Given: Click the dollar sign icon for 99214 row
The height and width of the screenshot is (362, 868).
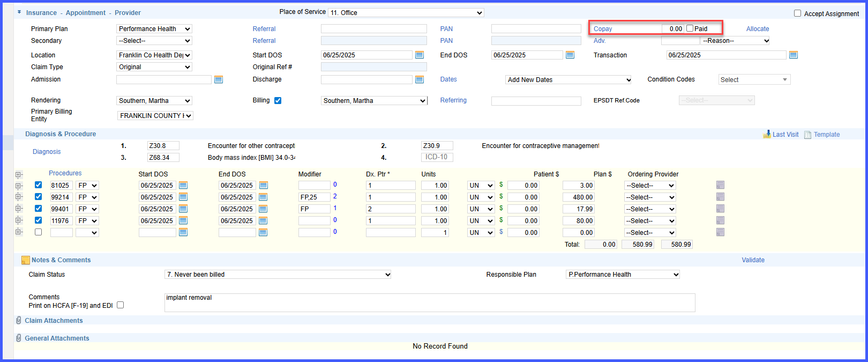Looking at the screenshot, I should pos(501,196).
